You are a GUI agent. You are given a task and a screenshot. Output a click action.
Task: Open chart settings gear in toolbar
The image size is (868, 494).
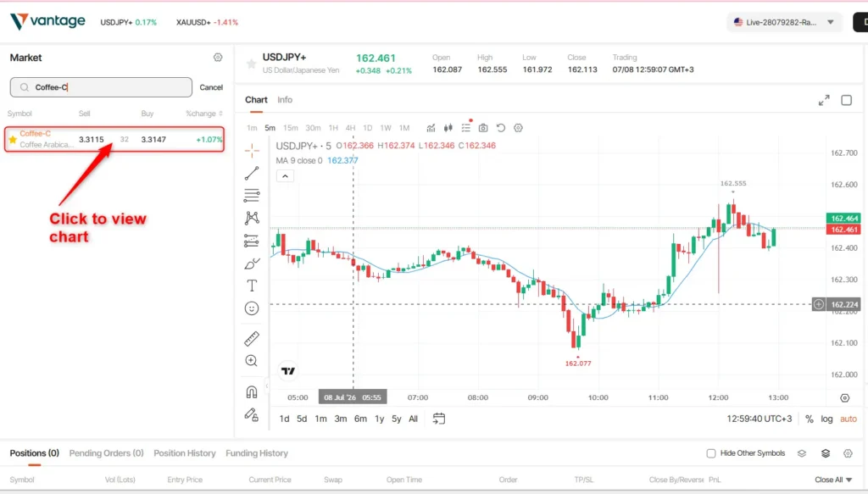(518, 128)
